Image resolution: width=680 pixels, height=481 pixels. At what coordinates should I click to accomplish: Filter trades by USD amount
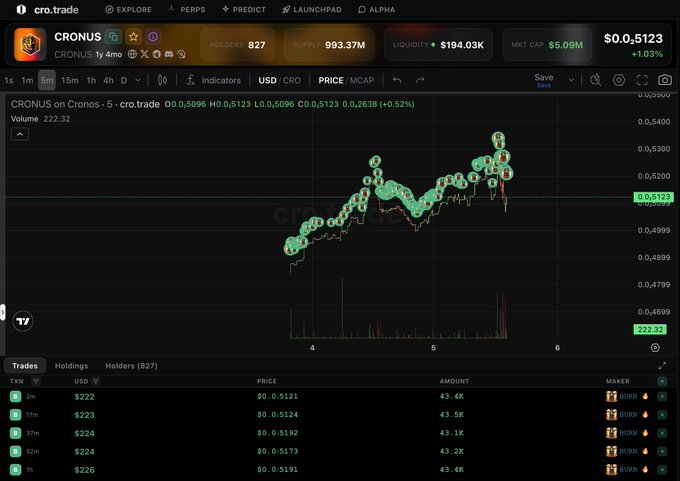click(x=96, y=381)
